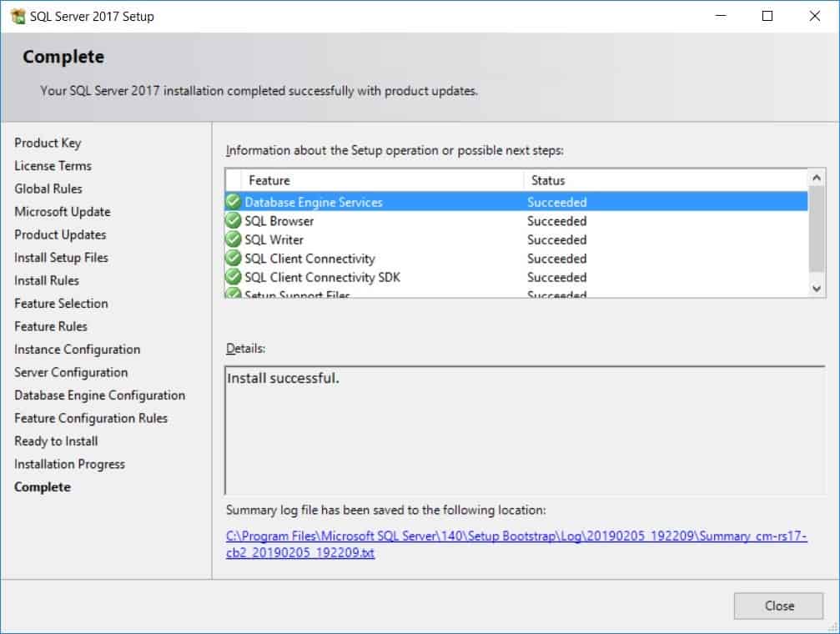Click Ready to Install step
The image size is (840, 634).
(56, 441)
